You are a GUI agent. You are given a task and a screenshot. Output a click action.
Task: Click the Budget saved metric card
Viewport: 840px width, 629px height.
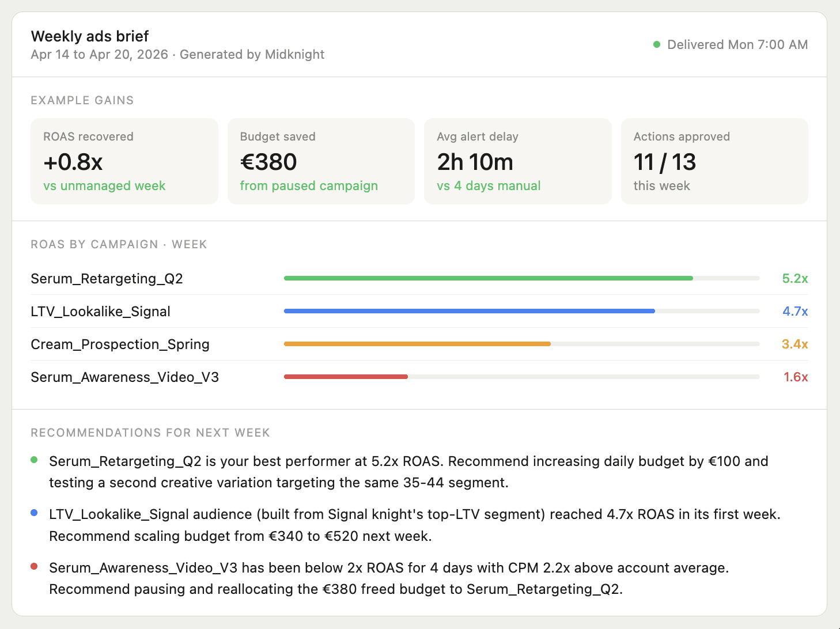(321, 161)
